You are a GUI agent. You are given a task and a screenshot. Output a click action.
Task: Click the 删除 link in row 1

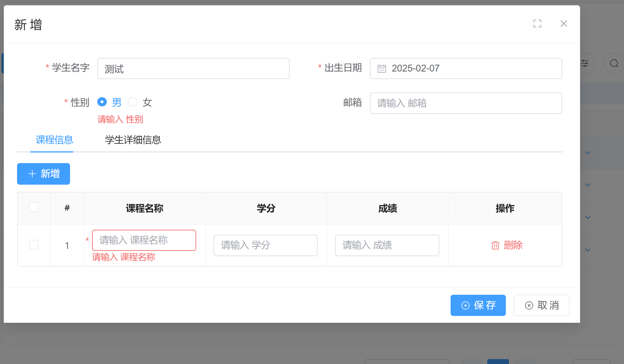click(513, 246)
